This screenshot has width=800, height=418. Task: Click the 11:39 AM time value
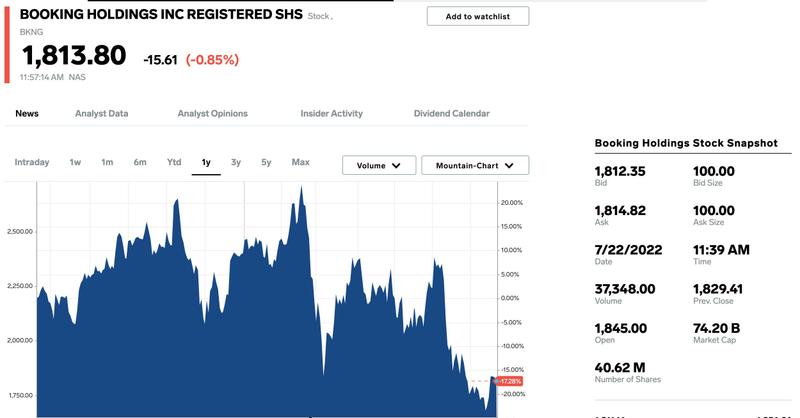721,250
